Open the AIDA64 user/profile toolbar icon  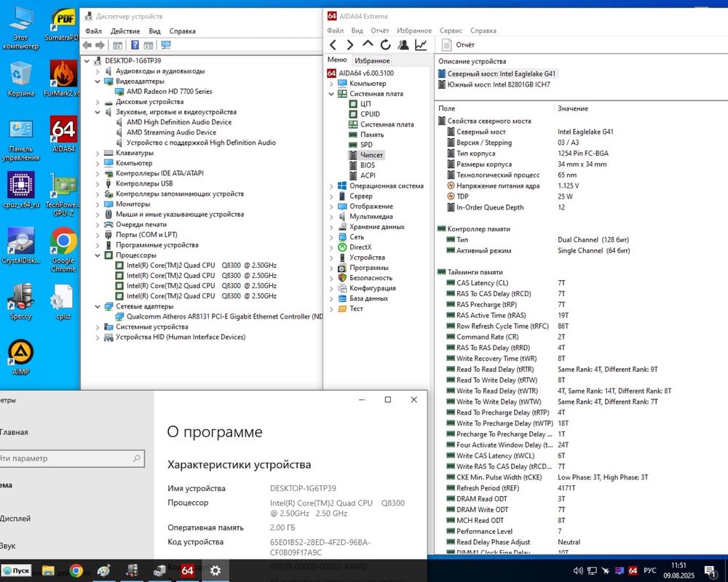pyautogui.click(x=403, y=44)
